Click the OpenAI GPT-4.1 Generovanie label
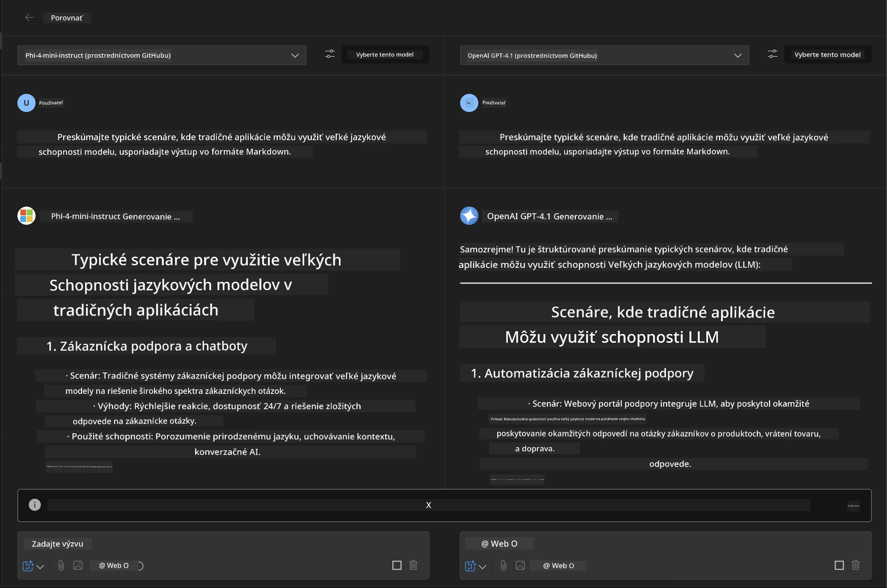887x588 pixels. coord(549,216)
